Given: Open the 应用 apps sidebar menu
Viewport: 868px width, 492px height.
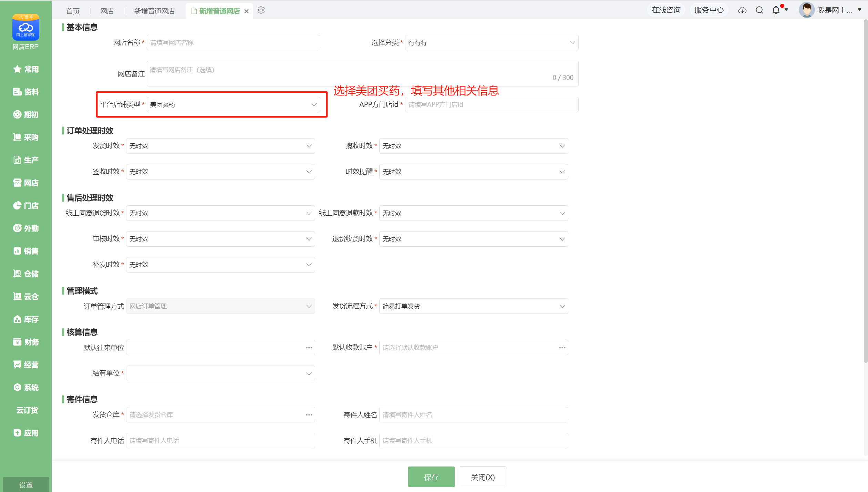Looking at the screenshot, I should (26, 433).
